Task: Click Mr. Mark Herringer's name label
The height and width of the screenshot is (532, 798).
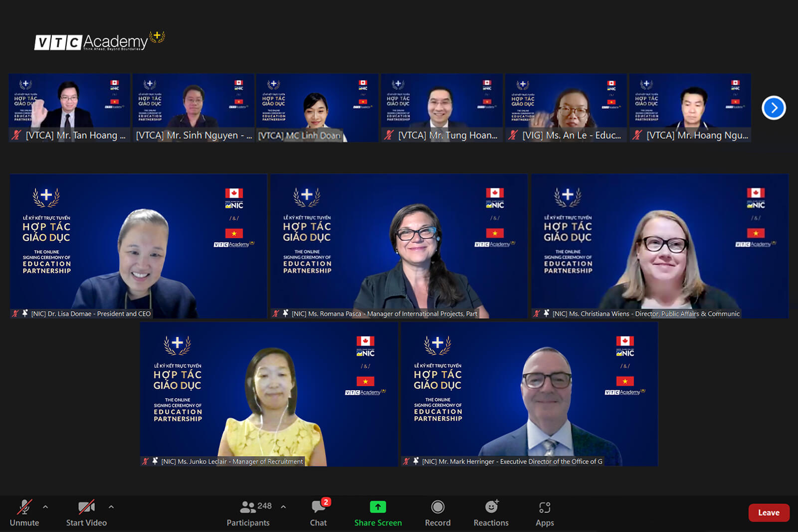Action: (x=512, y=462)
